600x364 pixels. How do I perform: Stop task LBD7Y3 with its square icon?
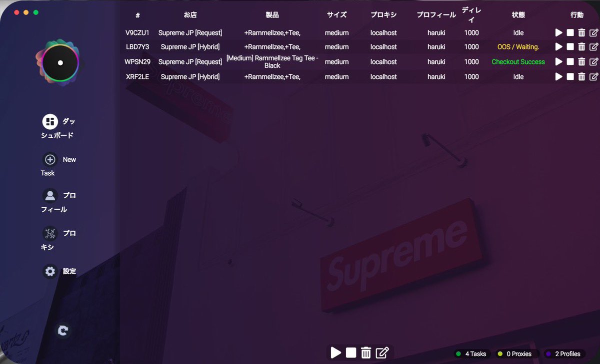pos(570,47)
